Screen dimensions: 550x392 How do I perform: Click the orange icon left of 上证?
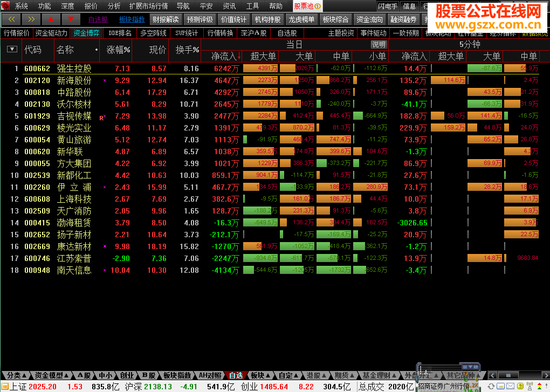click(4, 387)
